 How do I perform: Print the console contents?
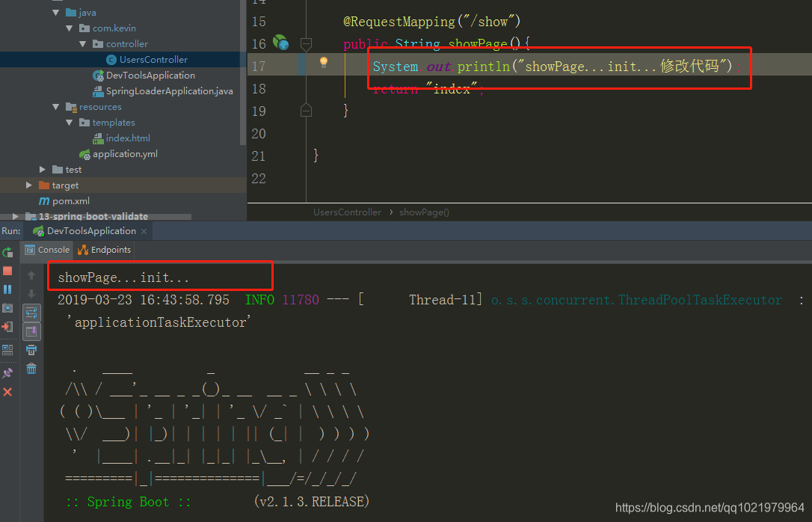click(31, 350)
